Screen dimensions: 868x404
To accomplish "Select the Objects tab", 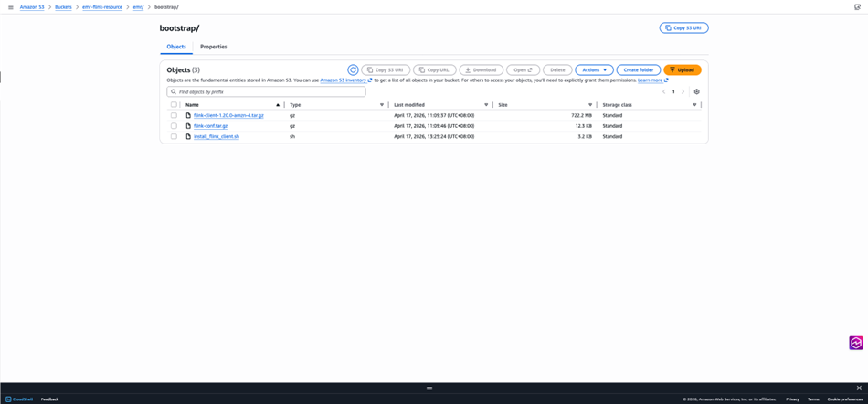I will pos(176,47).
